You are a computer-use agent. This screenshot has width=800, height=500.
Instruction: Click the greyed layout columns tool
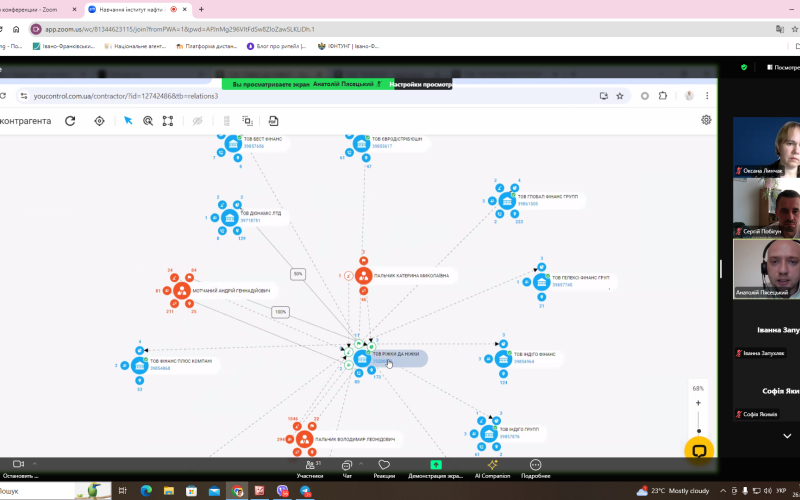point(227,121)
